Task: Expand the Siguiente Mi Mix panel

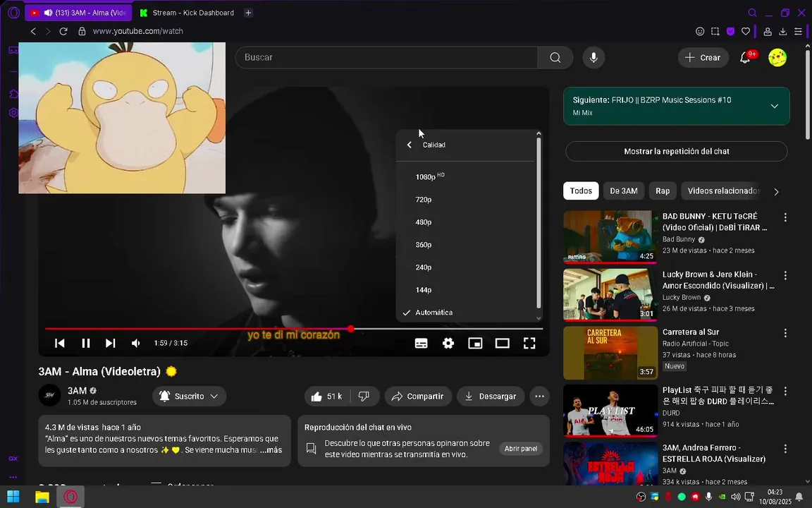Action: pyautogui.click(x=774, y=107)
